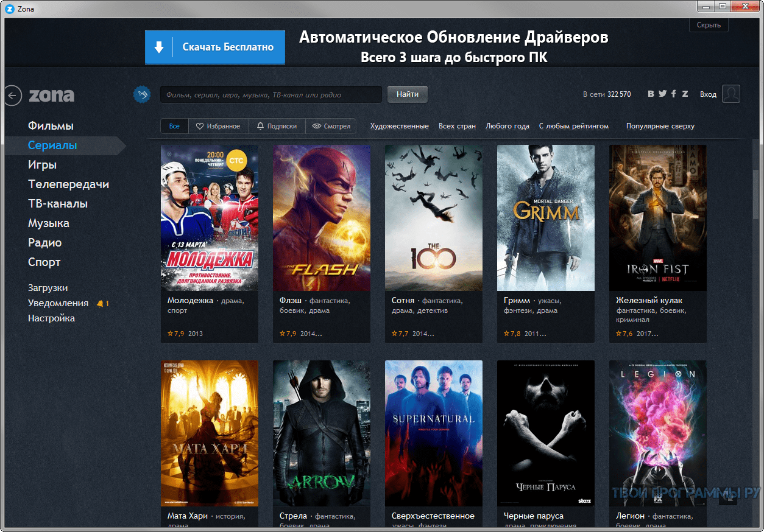Click the download arrow on the ad banner

click(x=159, y=47)
